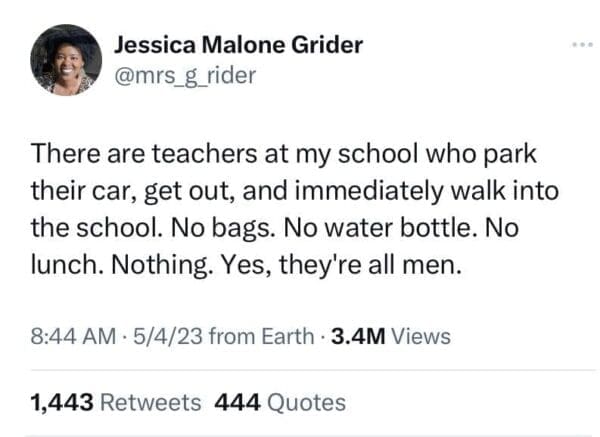Click the 444 quote count number

(x=237, y=402)
